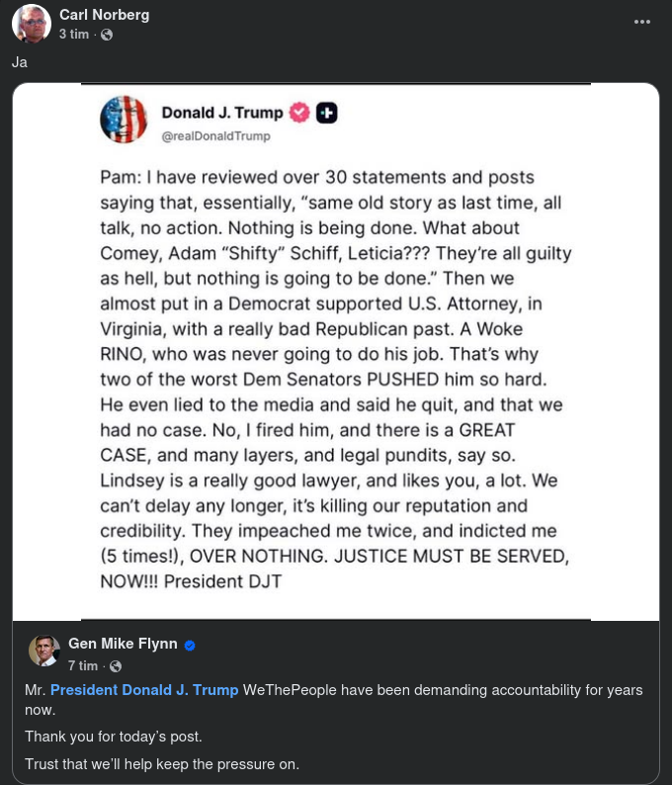Click the Trump avatar in the shared image

(124, 120)
